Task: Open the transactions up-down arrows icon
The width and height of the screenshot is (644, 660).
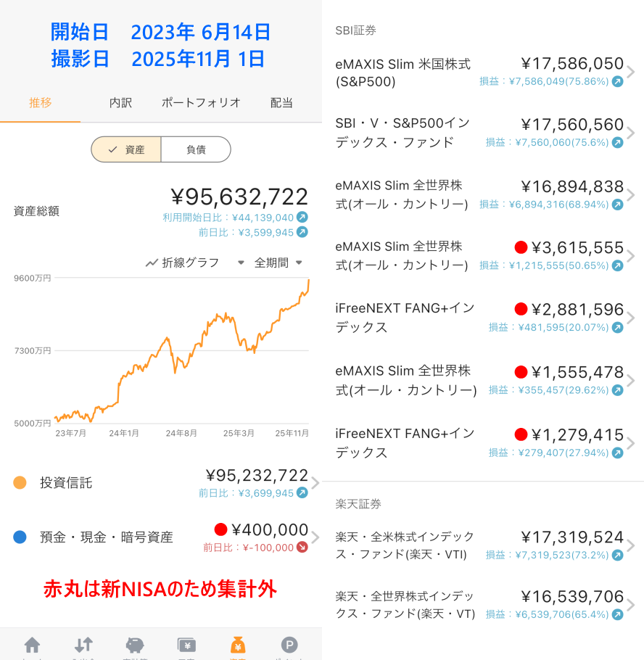Action: tap(83, 645)
